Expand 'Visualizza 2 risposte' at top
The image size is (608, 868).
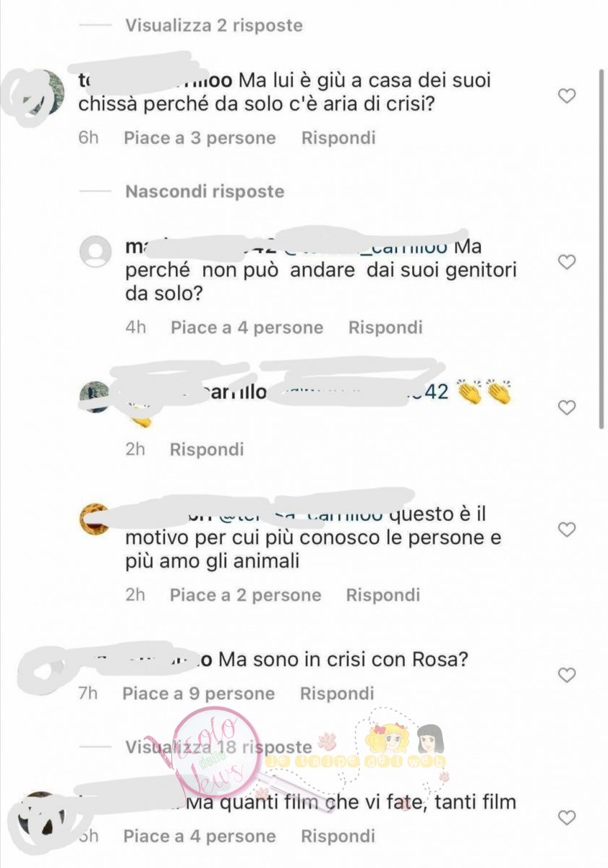pyautogui.click(x=214, y=25)
